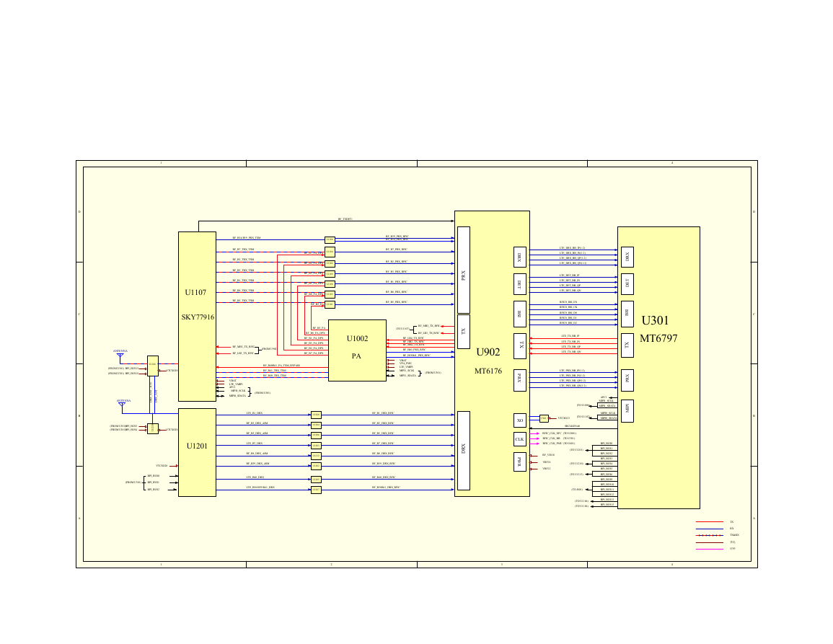Click the VRF12 power label
833x644 pixels.
[546, 469]
